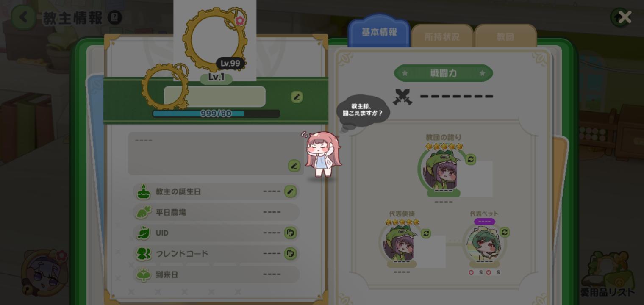Swap the 教団の誇り character with refresh icon

pos(470,159)
